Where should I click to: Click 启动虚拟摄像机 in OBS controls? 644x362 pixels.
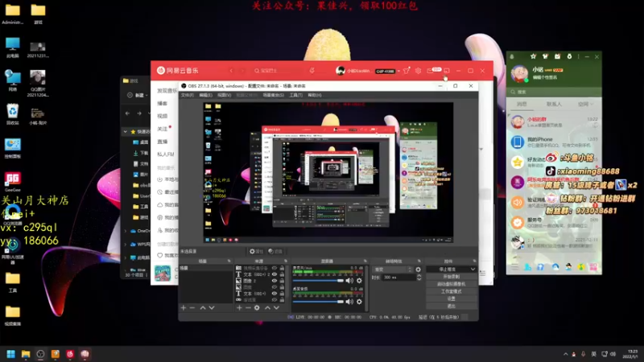[x=452, y=284]
